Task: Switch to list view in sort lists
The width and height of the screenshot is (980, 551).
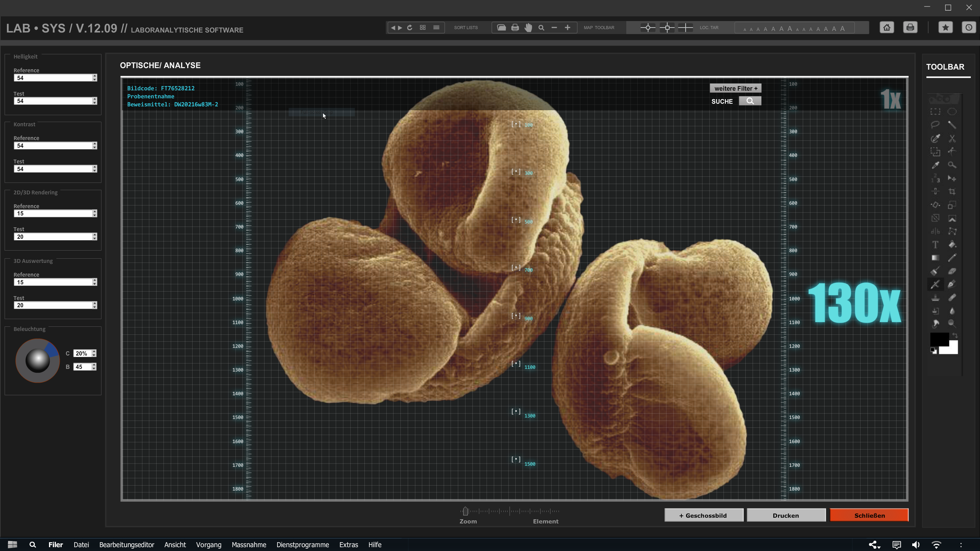Action: (x=436, y=28)
